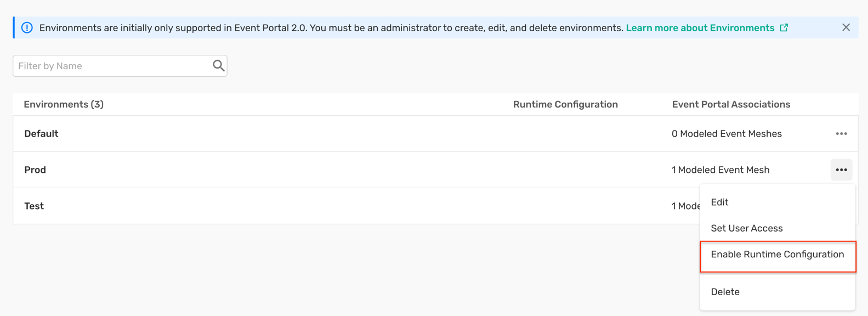Click the magnifying glass search icon
868x316 pixels.
click(218, 66)
